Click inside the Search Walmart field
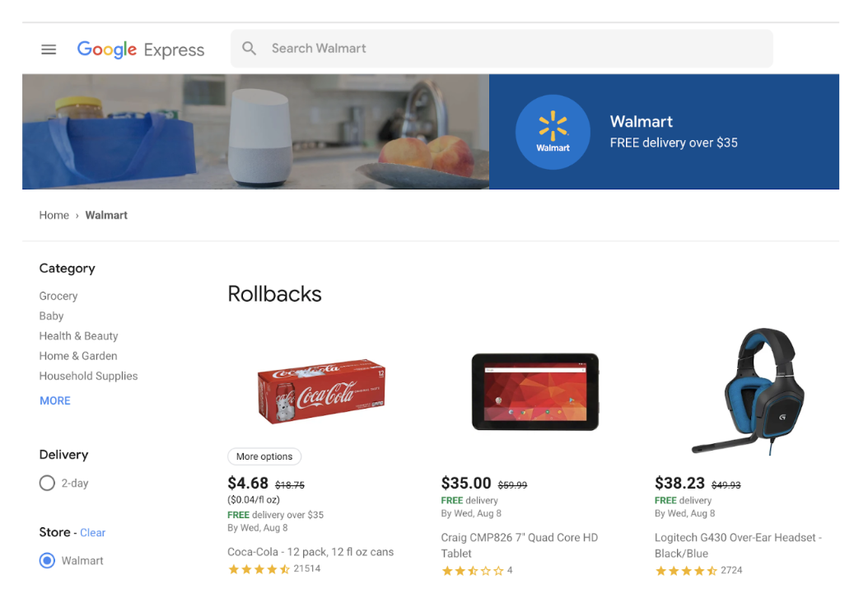868x613 pixels. tap(412, 48)
